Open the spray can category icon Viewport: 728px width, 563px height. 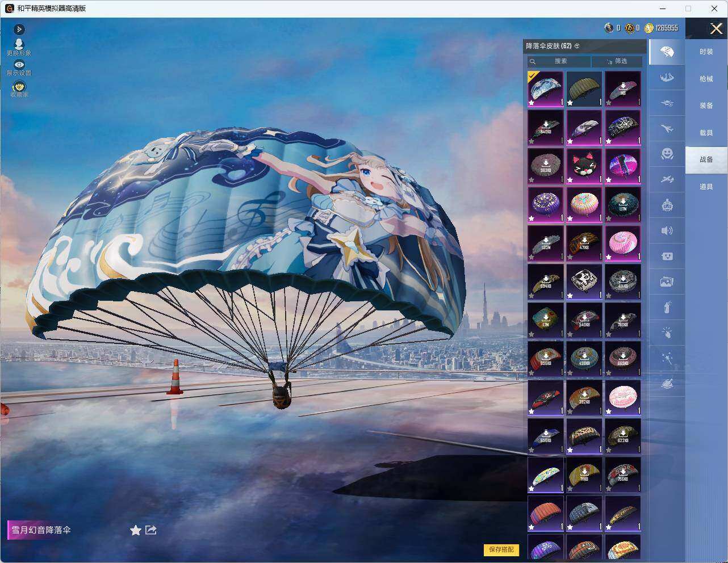[x=667, y=307]
